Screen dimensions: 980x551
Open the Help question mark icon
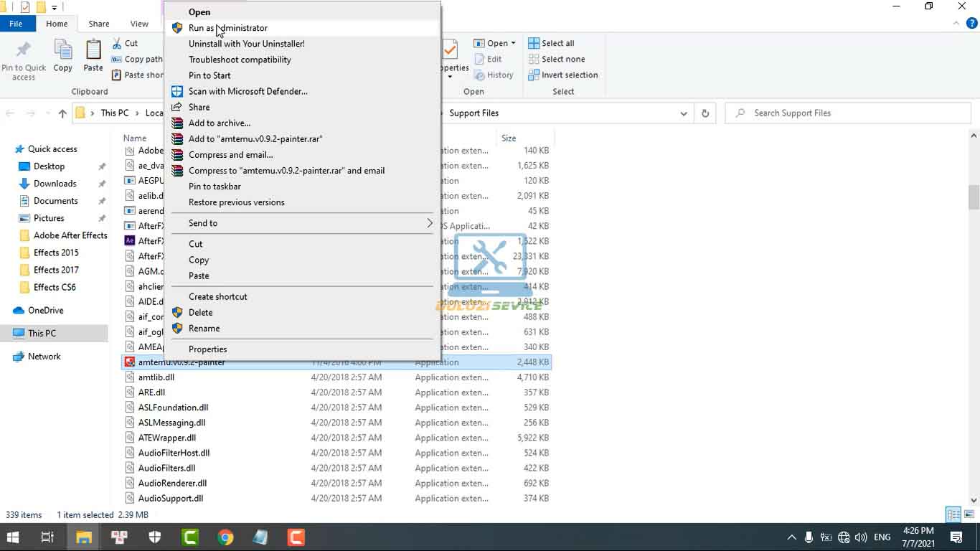click(972, 24)
